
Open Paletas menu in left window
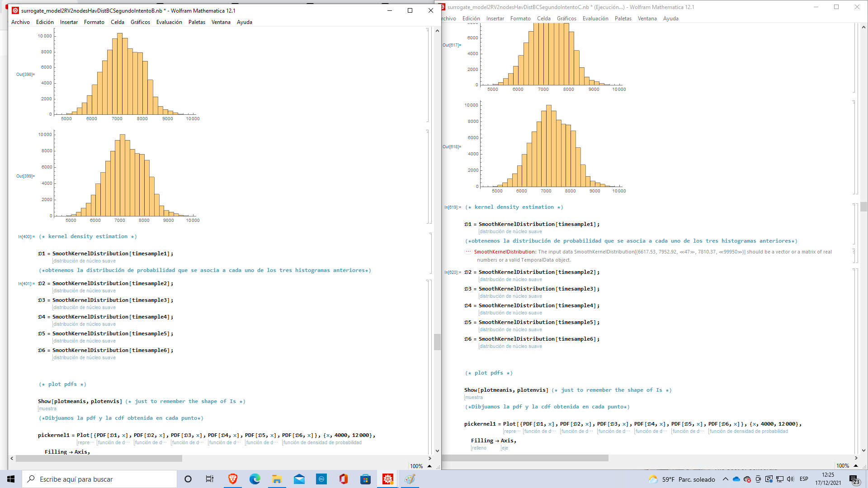197,22
